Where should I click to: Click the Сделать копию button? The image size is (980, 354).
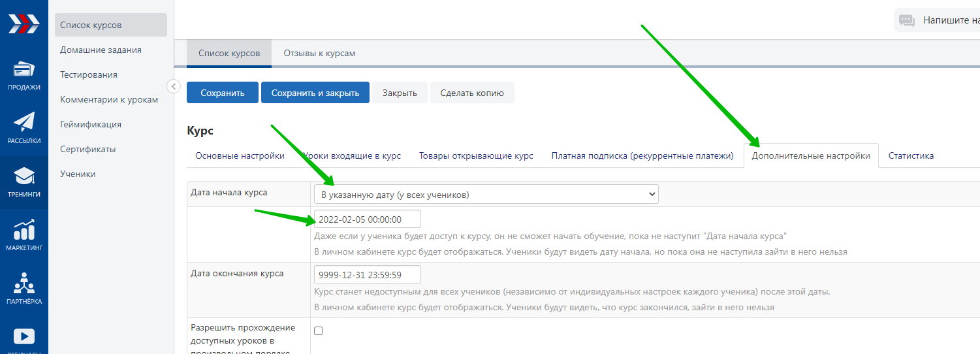(x=471, y=93)
